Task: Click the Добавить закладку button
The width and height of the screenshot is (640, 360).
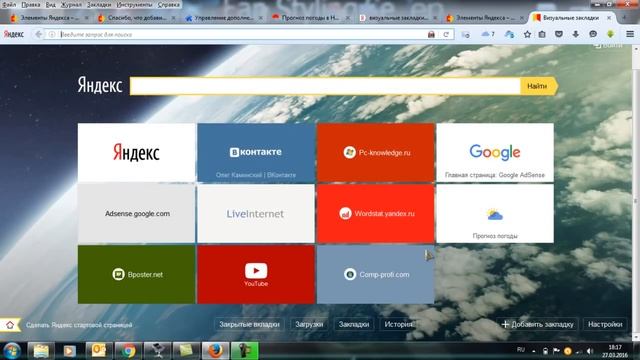Action: pyautogui.click(x=537, y=324)
